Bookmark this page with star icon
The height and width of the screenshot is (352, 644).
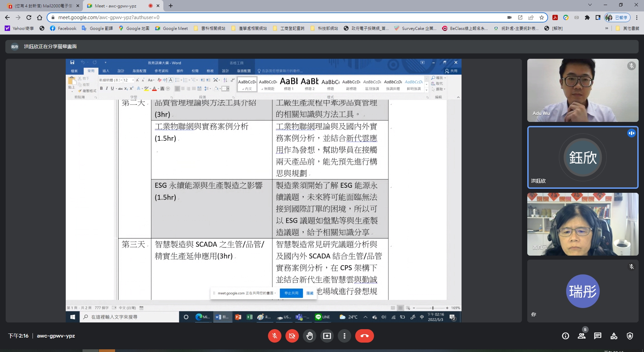pyautogui.click(x=542, y=17)
